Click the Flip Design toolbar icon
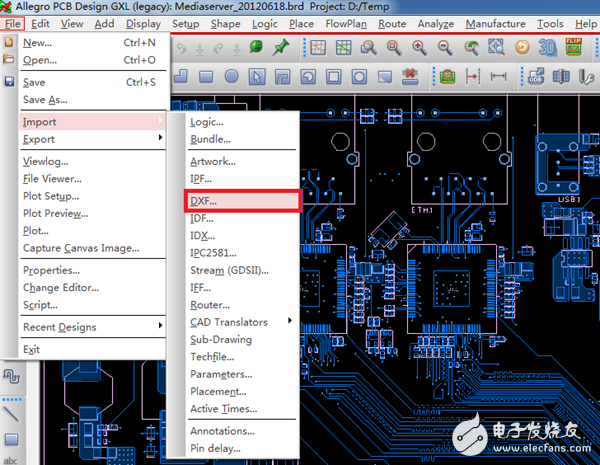The height and width of the screenshot is (465, 600). click(x=575, y=46)
